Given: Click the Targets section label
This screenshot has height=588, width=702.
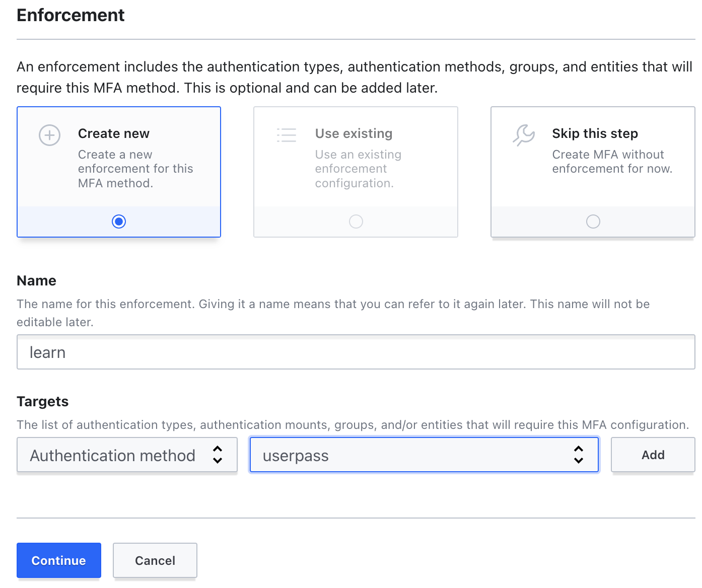Looking at the screenshot, I should (x=43, y=401).
